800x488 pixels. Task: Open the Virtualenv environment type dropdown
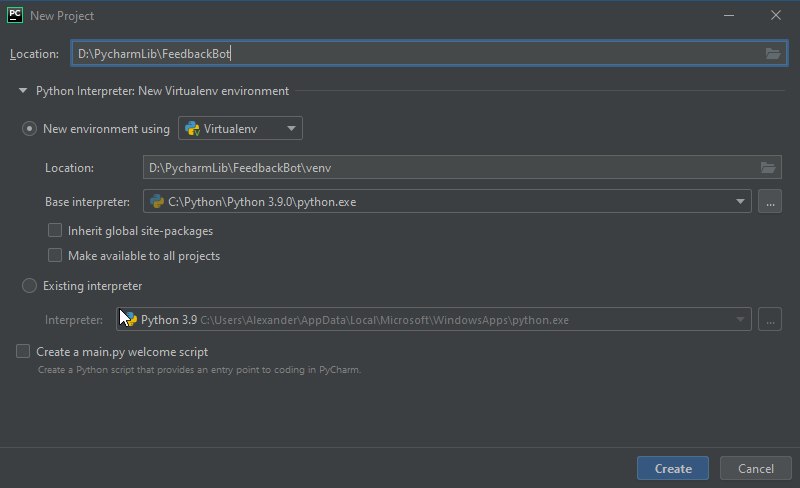coord(240,128)
